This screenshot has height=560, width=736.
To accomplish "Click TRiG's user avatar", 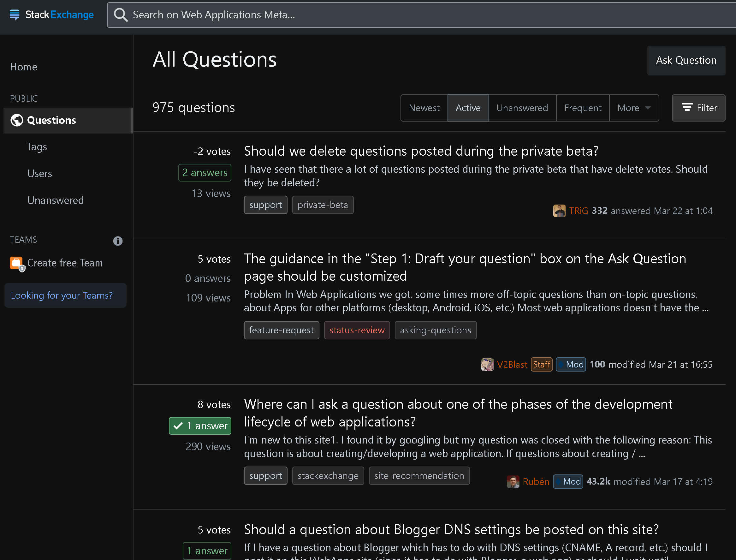I will (560, 211).
